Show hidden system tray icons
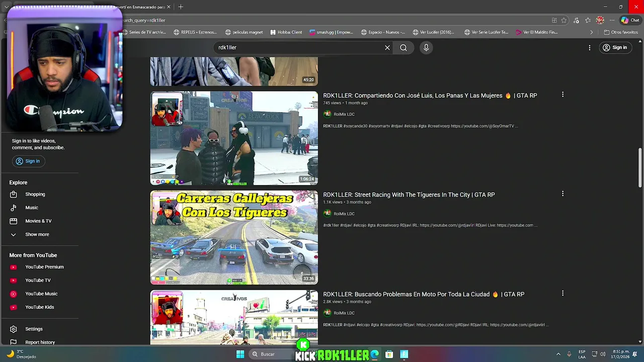The width and height of the screenshot is (644, 362). [558, 354]
